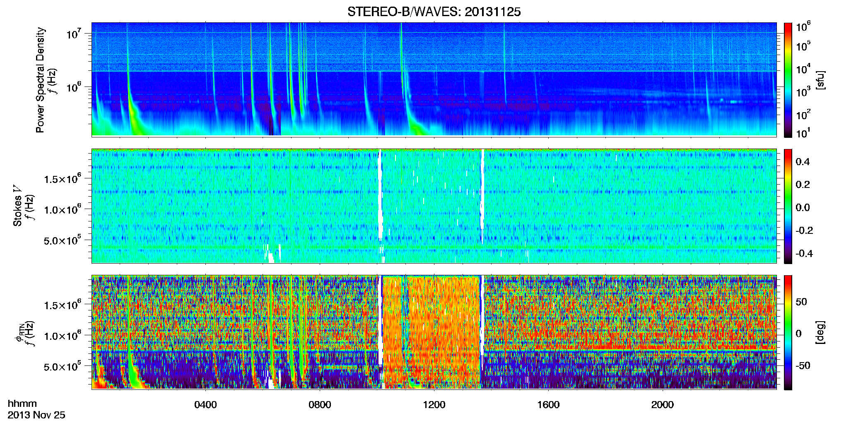This screenshot has width=868, height=447.
Task: Click the 0400 time tick label
Action: [205, 404]
